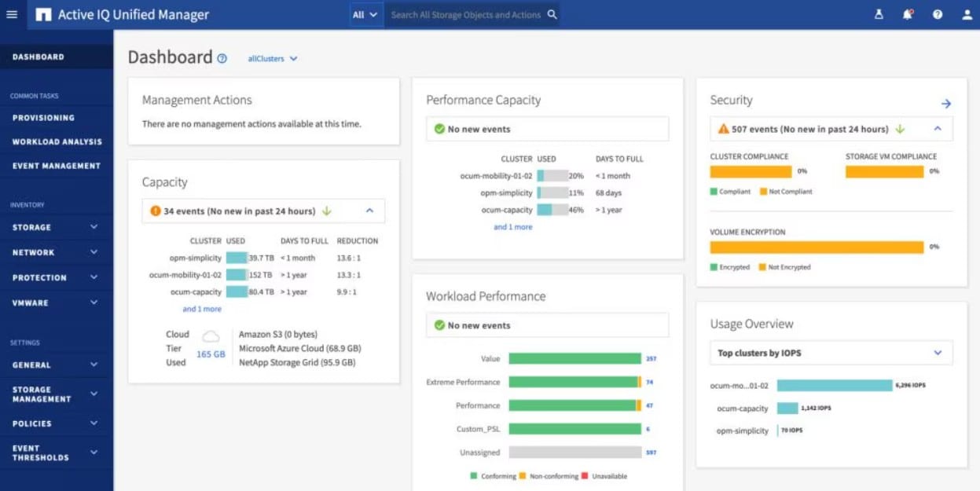Viewport: 980px width, 491px height.
Task: Open the hamburger menu icon
Action: 13,13
